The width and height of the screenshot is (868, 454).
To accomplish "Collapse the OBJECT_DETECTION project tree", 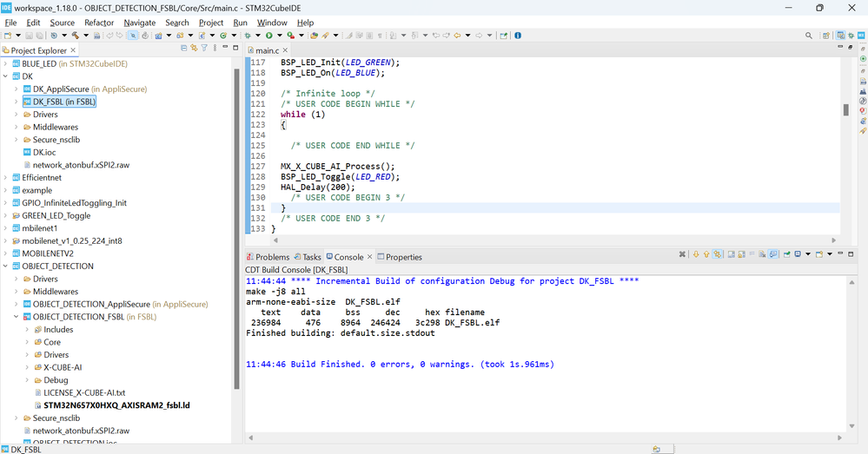I will point(5,266).
